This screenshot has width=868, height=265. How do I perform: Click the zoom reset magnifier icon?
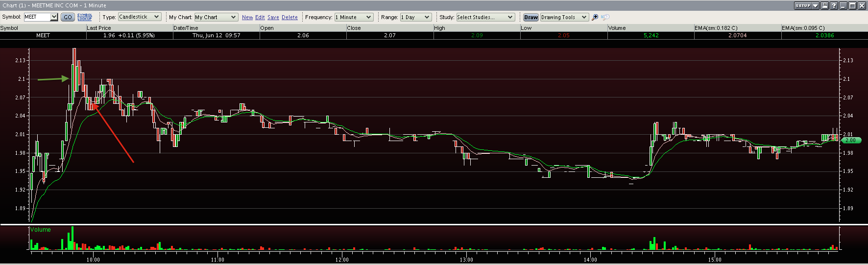(605, 17)
